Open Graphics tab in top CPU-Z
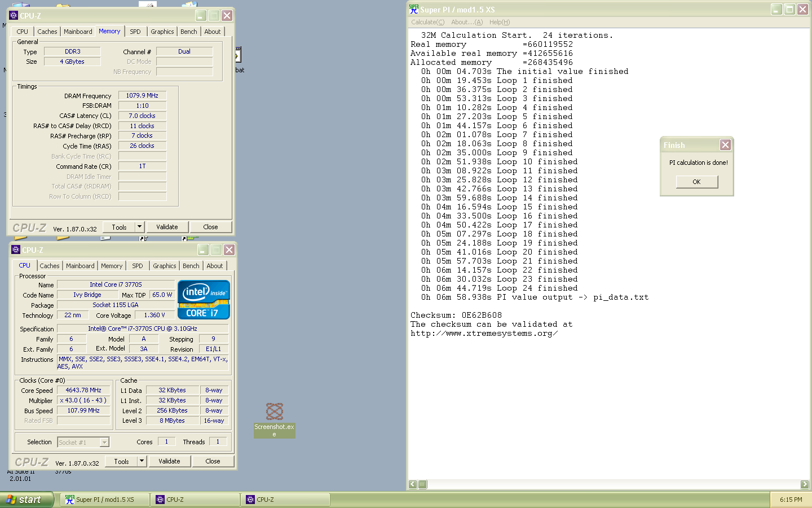 (162, 32)
